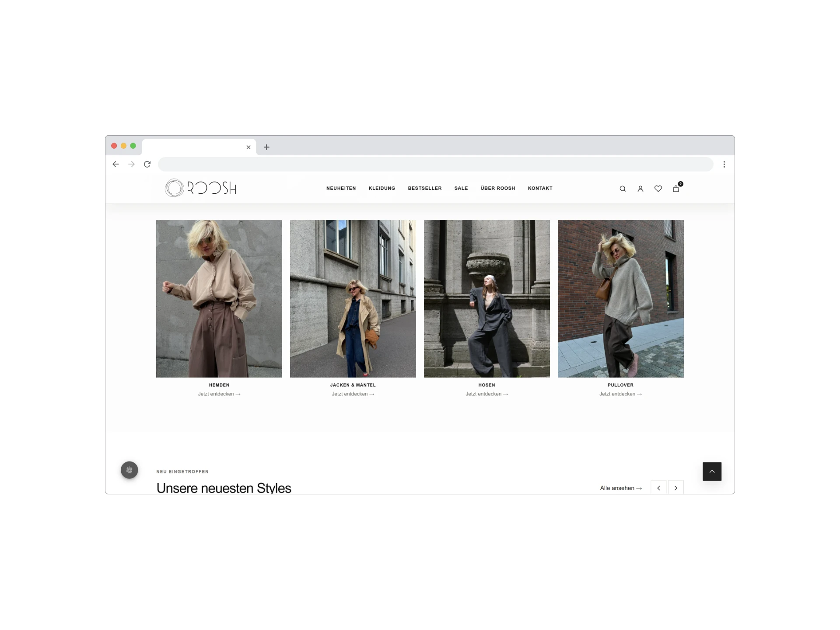Click the 'Unsere neuesten Styles' heading
The image size is (840, 630).
224,488
